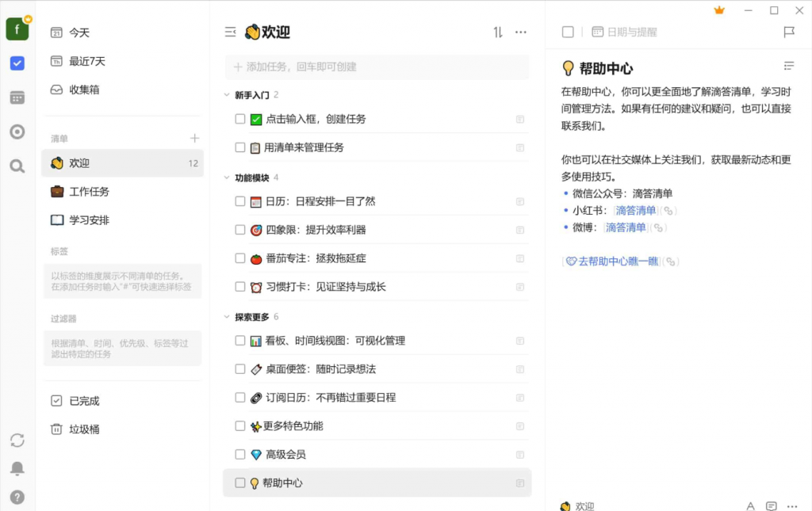
Task: Collapse the 功能模块 group
Action: tap(228, 177)
